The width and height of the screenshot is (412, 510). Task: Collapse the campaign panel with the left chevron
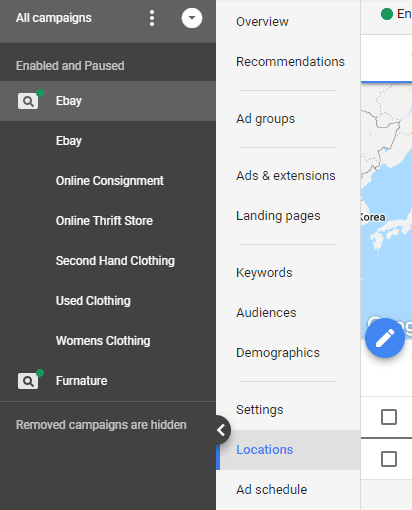point(221,430)
